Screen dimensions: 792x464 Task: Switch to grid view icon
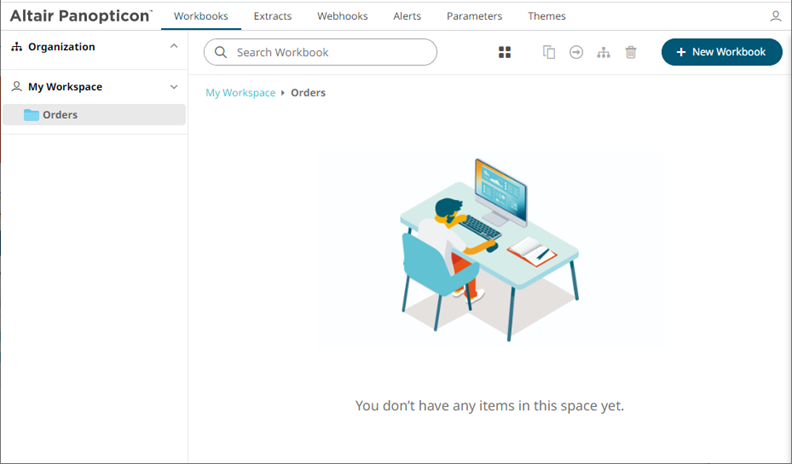pyautogui.click(x=505, y=52)
